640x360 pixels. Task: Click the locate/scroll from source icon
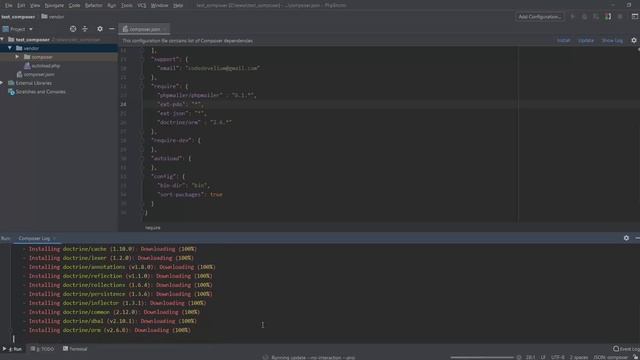click(73, 29)
